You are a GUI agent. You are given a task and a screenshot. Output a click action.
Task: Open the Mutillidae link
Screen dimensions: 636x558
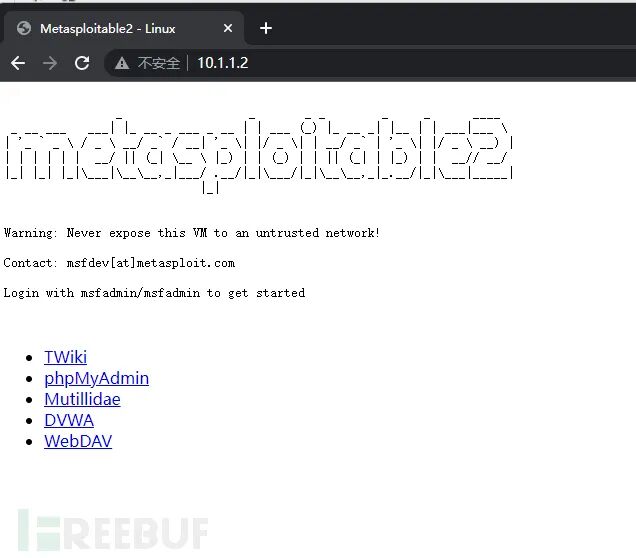coord(82,399)
